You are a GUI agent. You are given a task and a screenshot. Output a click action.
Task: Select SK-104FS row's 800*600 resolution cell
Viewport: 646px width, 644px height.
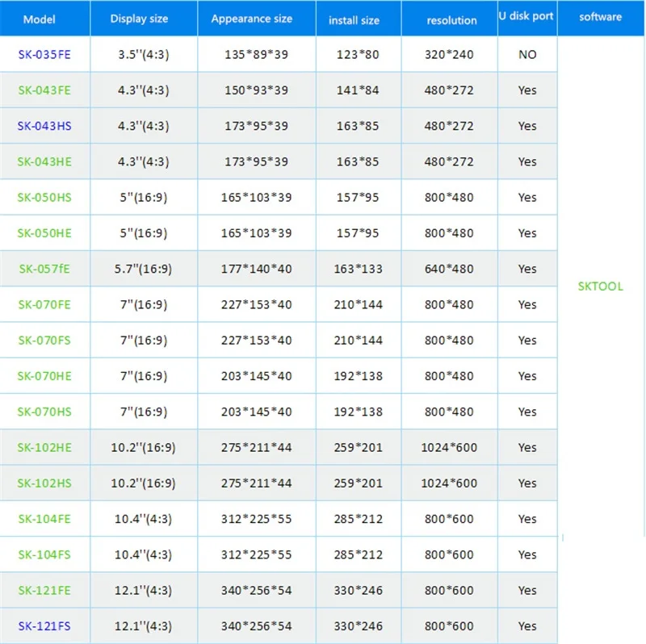click(x=449, y=554)
